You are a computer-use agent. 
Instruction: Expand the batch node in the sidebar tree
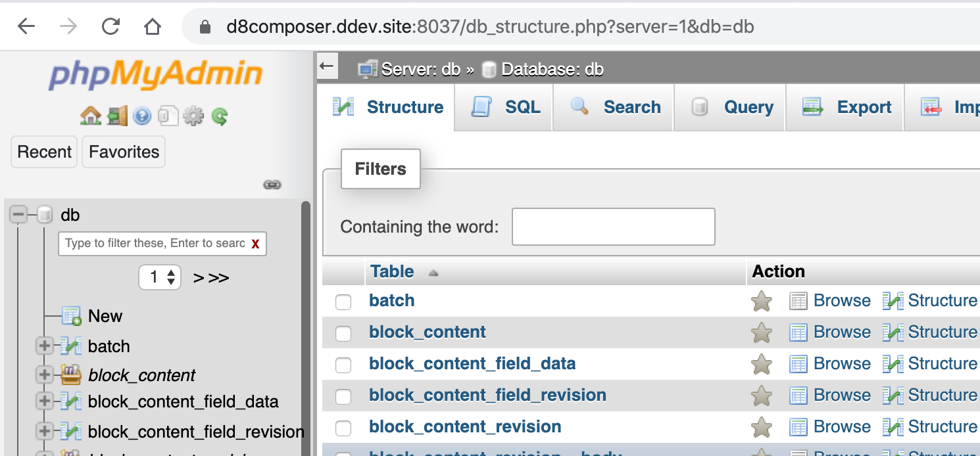pyautogui.click(x=44, y=346)
